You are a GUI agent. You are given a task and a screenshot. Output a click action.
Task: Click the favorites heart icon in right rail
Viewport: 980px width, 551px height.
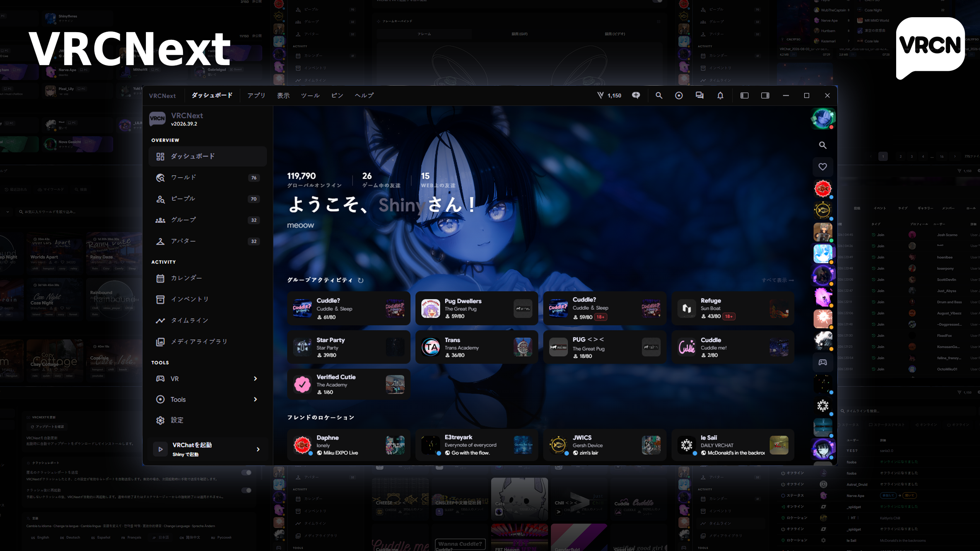pyautogui.click(x=822, y=167)
